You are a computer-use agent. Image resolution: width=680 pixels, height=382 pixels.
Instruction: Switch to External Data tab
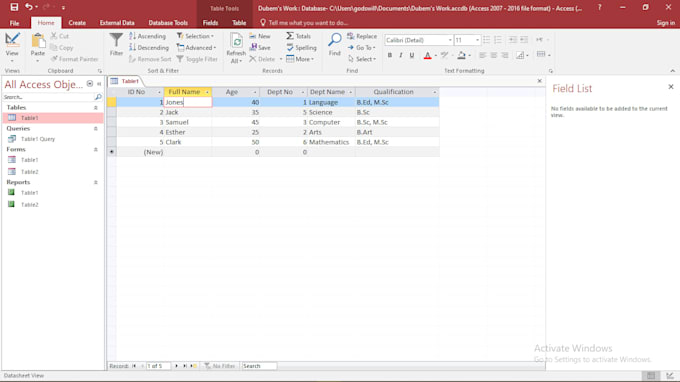click(x=117, y=23)
